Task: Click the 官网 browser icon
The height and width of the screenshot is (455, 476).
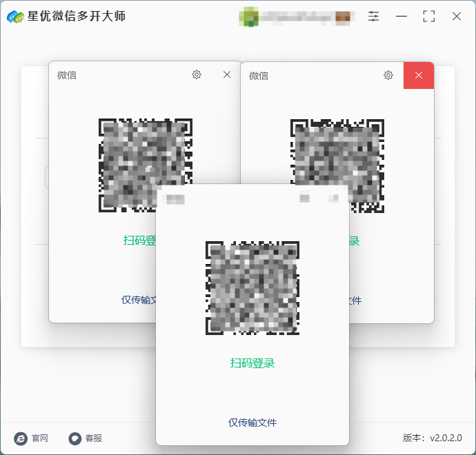Action: (x=21, y=438)
